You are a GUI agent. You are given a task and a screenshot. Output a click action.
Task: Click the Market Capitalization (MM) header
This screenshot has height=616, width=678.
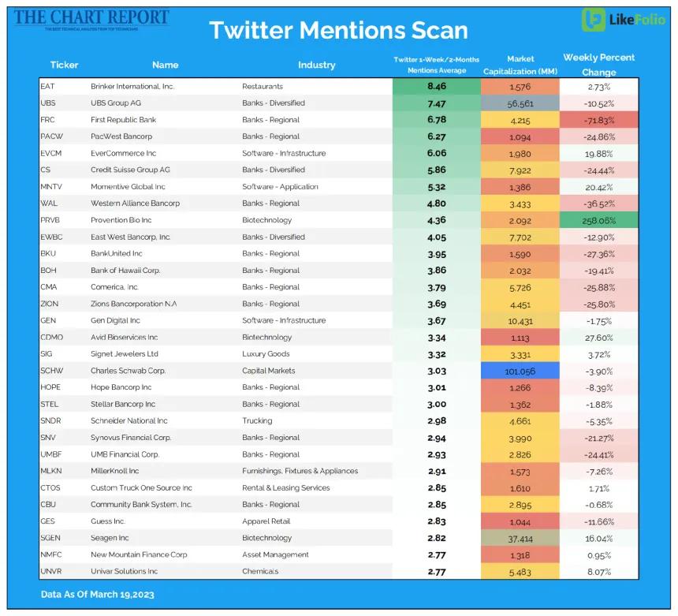coord(520,65)
